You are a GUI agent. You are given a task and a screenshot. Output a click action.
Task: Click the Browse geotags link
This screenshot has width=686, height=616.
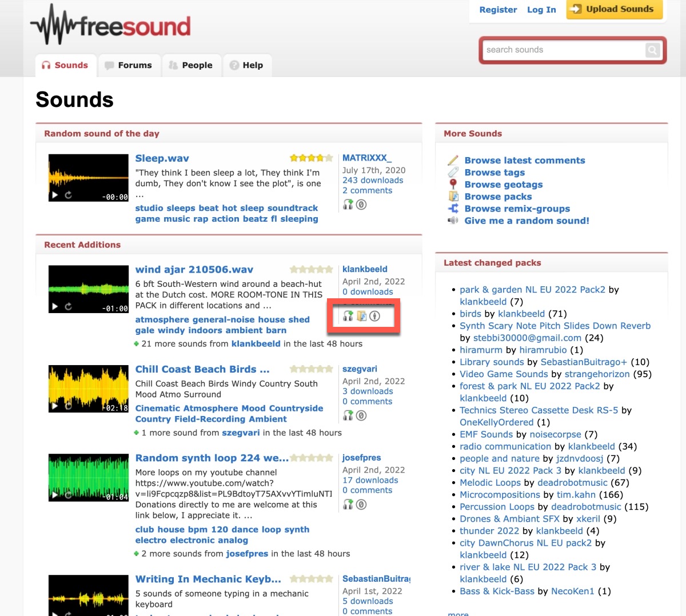point(503,185)
